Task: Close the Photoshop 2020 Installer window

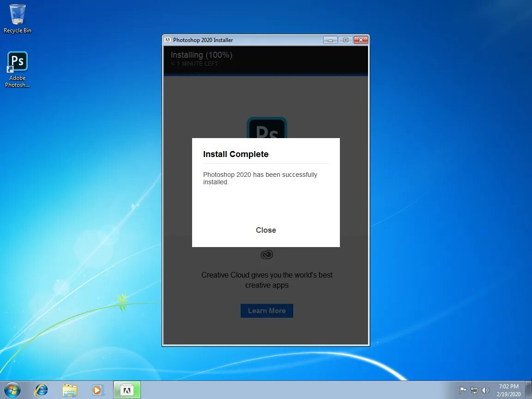Action: pyautogui.click(x=361, y=40)
